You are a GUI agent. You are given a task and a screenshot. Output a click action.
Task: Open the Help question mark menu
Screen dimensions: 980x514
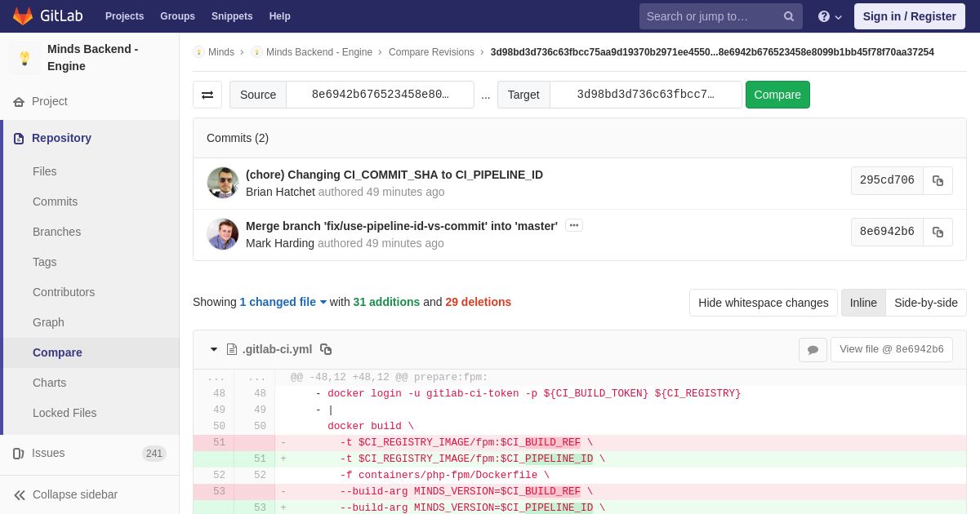[x=830, y=16]
